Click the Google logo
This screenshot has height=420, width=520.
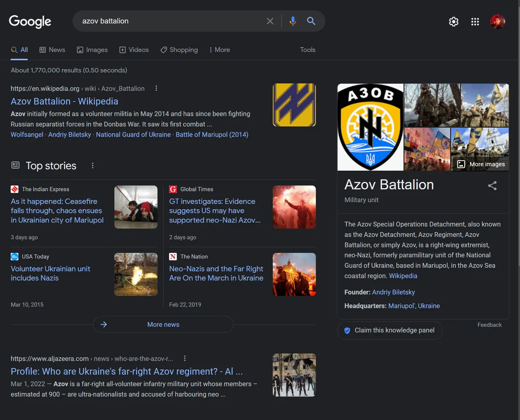point(30,21)
